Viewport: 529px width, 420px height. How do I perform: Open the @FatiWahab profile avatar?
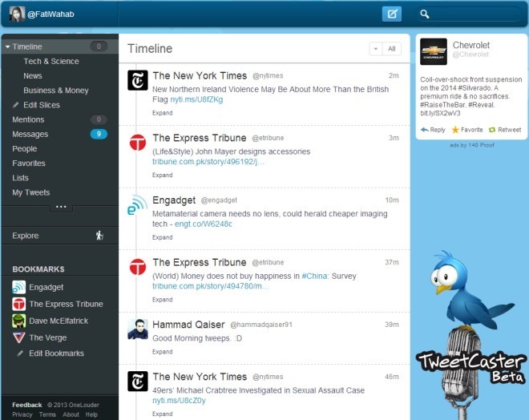tap(17, 14)
